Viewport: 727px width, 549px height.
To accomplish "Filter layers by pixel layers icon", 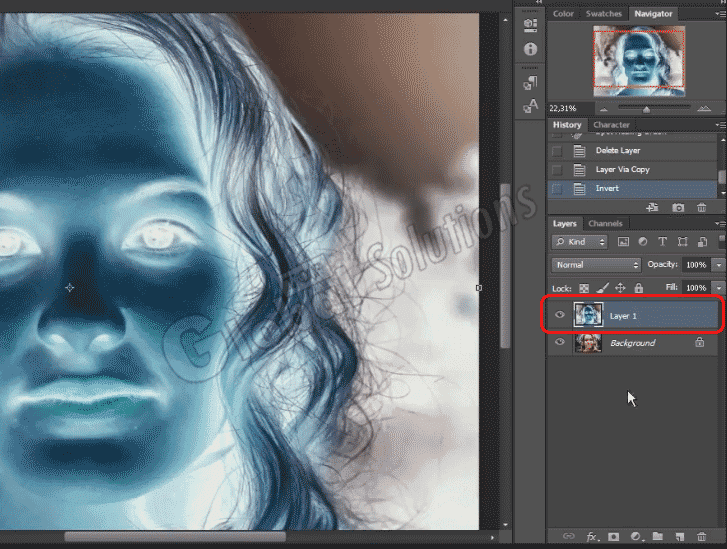I will pyautogui.click(x=623, y=242).
